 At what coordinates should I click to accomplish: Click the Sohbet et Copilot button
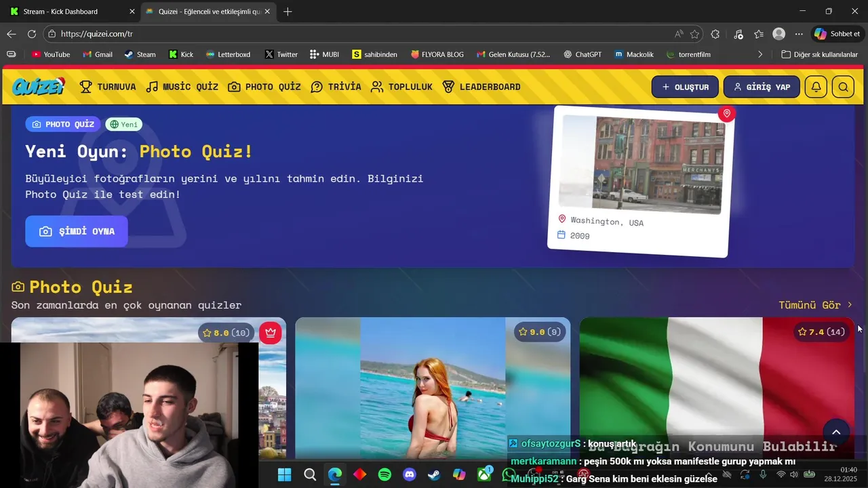837,34
